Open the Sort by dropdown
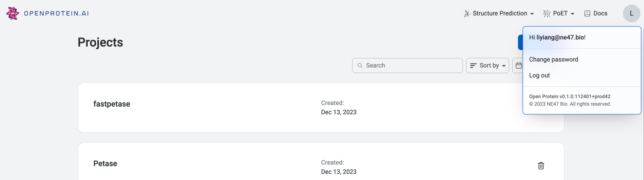This screenshot has height=180, width=644. pyautogui.click(x=488, y=66)
